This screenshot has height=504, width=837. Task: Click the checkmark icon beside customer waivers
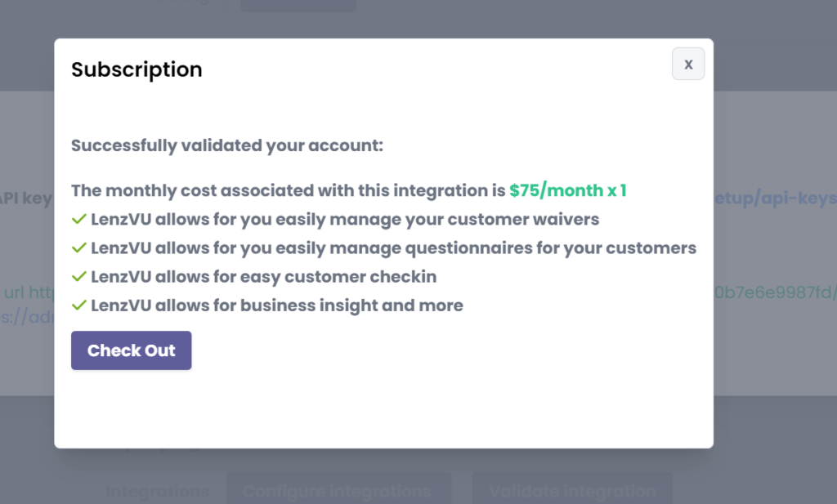tap(79, 220)
